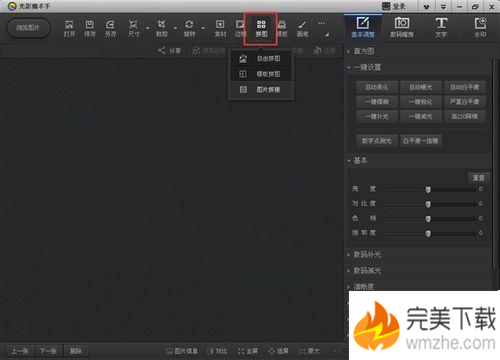Click the 色相 hue slider handle

click(428, 219)
